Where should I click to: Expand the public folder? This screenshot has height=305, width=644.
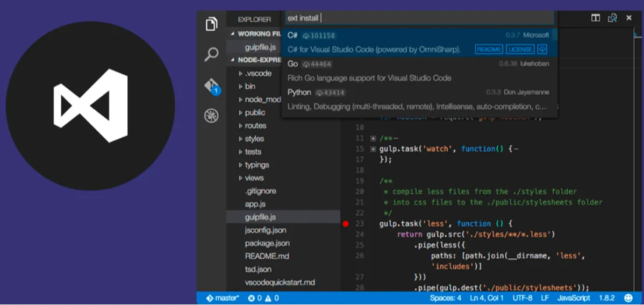pos(241,112)
